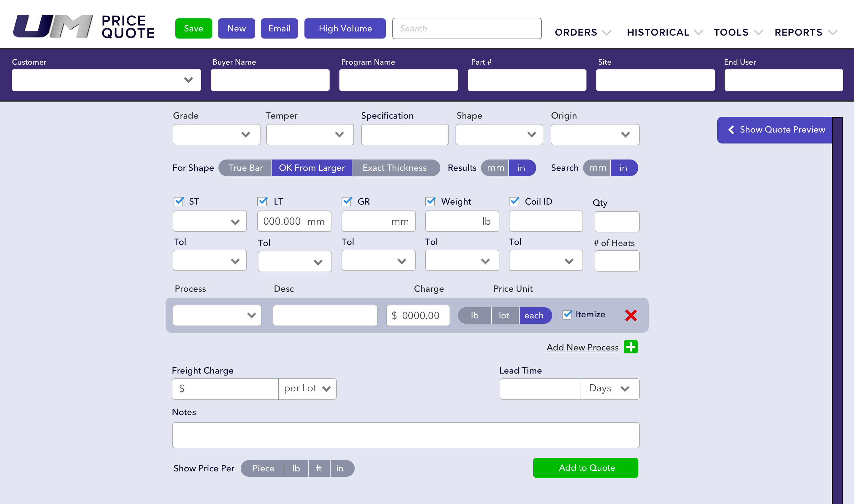Click the UM Price Quote logo
854x504 pixels.
point(84,26)
